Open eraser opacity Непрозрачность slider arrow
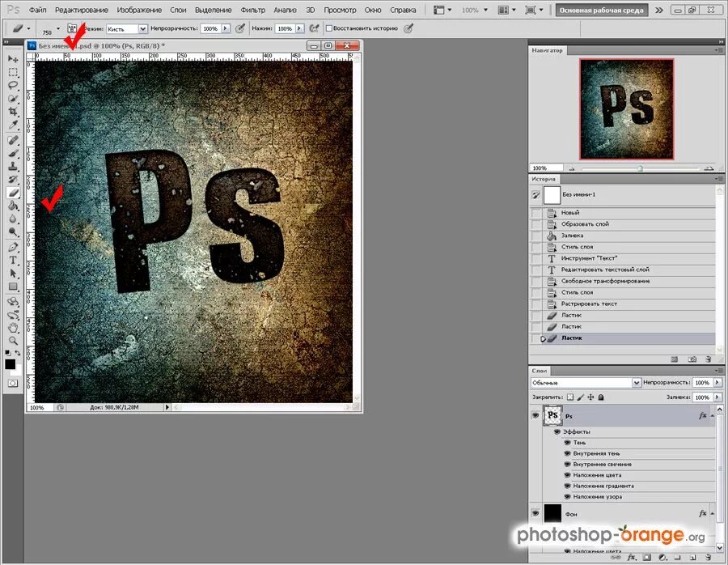The width and height of the screenshot is (728, 565). tap(226, 29)
